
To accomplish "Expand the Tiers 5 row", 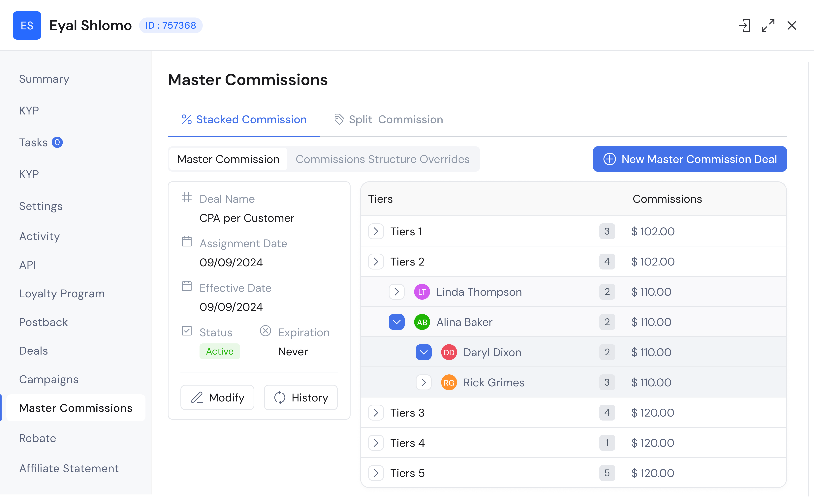I will pos(376,473).
